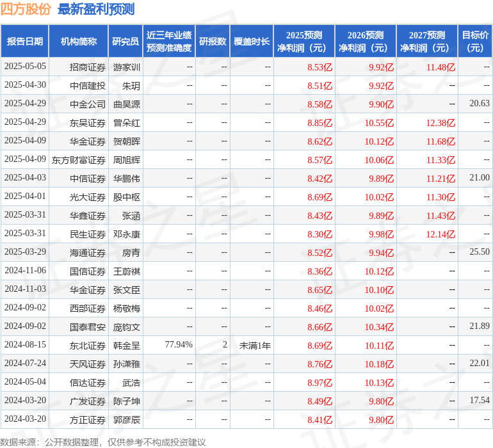Select the 覆盖时长 column header
This screenshot has width=493, height=448.
click(252, 42)
